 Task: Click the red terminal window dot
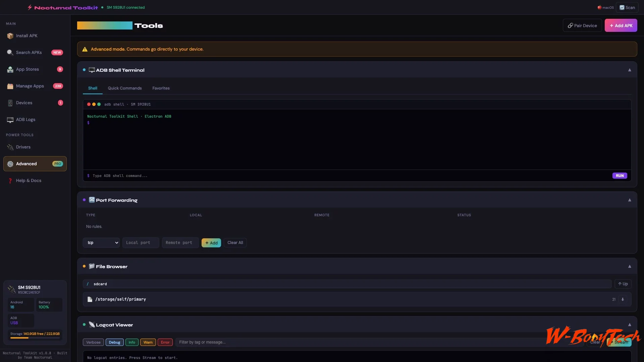coord(89,104)
